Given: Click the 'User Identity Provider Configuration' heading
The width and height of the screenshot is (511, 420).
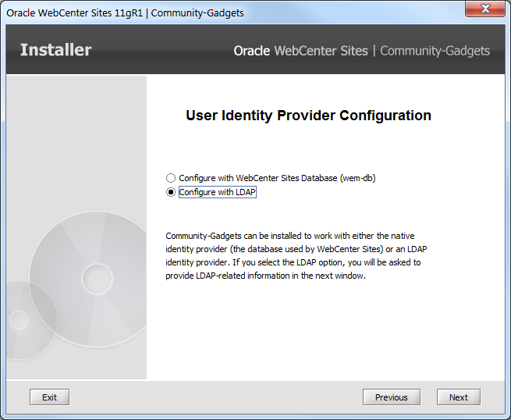Looking at the screenshot, I should (x=308, y=116).
